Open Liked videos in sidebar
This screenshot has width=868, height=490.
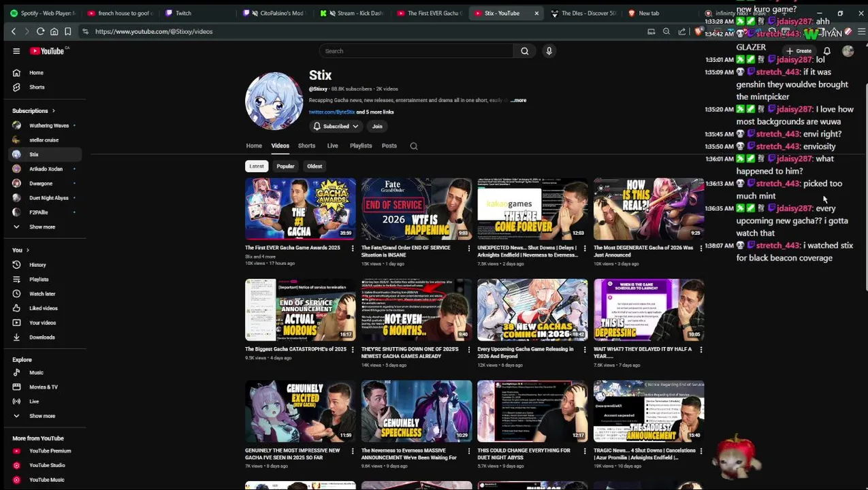pos(43,308)
